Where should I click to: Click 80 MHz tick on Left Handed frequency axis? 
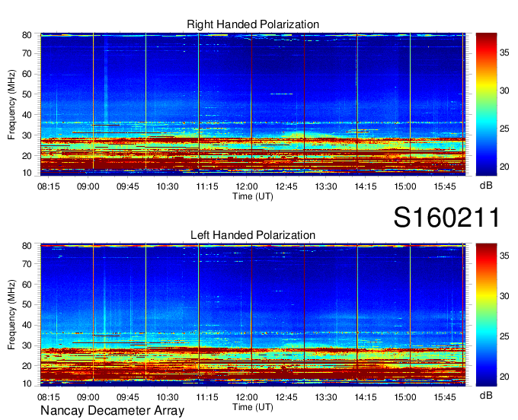[x=27, y=246]
